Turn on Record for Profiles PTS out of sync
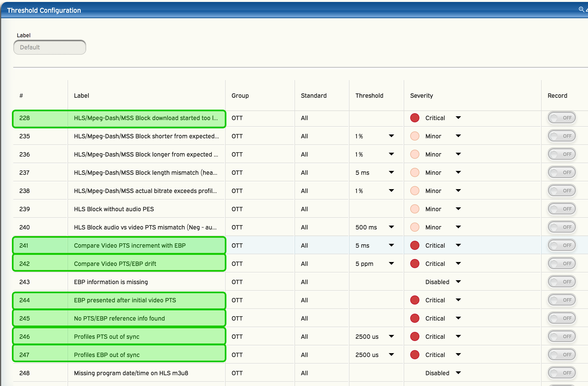This screenshot has height=386, width=588. click(561, 337)
